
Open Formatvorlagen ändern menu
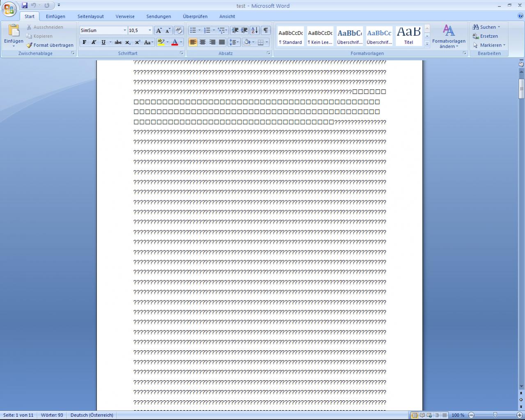click(449, 37)
